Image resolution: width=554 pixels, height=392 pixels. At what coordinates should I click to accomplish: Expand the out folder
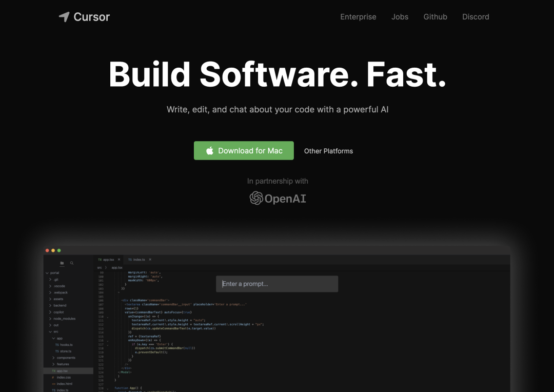[x=50, y=325]
